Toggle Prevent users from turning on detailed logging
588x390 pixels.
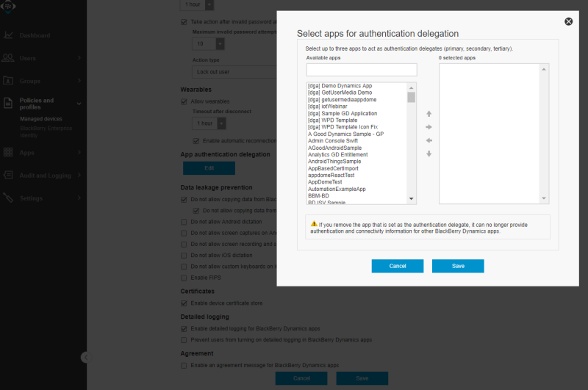pos(184,340)
